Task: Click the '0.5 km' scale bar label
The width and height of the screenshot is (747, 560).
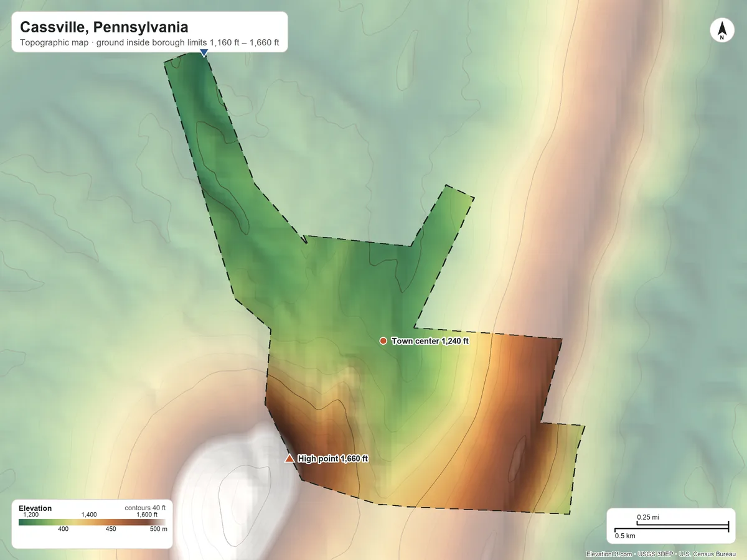Action: click(626, 535)
